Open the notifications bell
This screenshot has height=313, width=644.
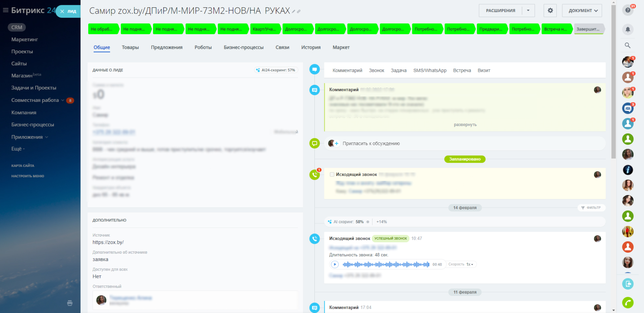click(x=628, y=29)
